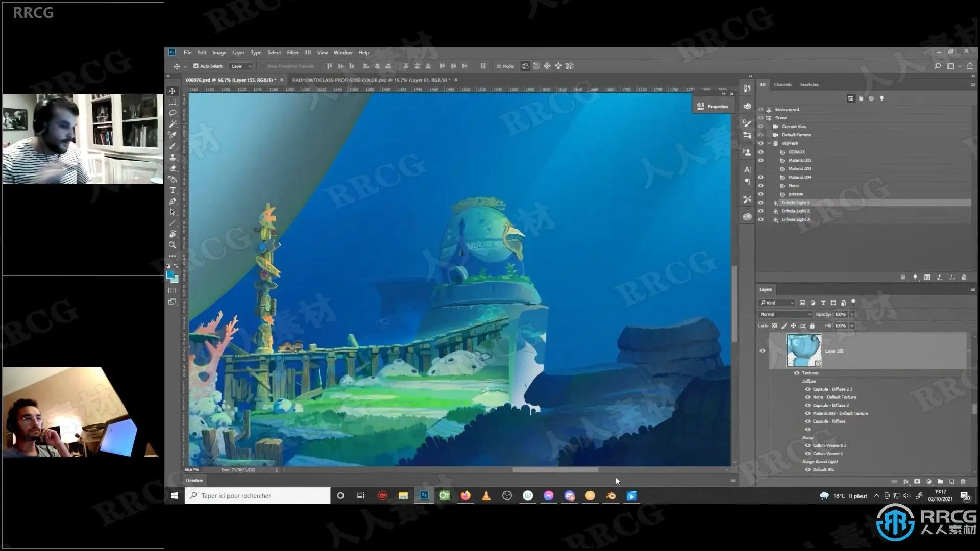
Task: Collapse the objMesh tree item
Action: coord(769,143)
